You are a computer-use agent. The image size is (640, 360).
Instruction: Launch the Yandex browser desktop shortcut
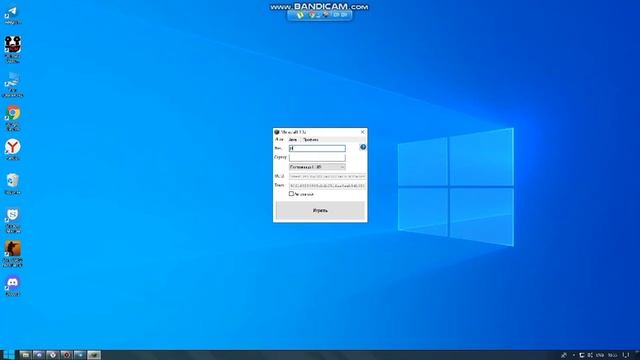coord(13,149)
